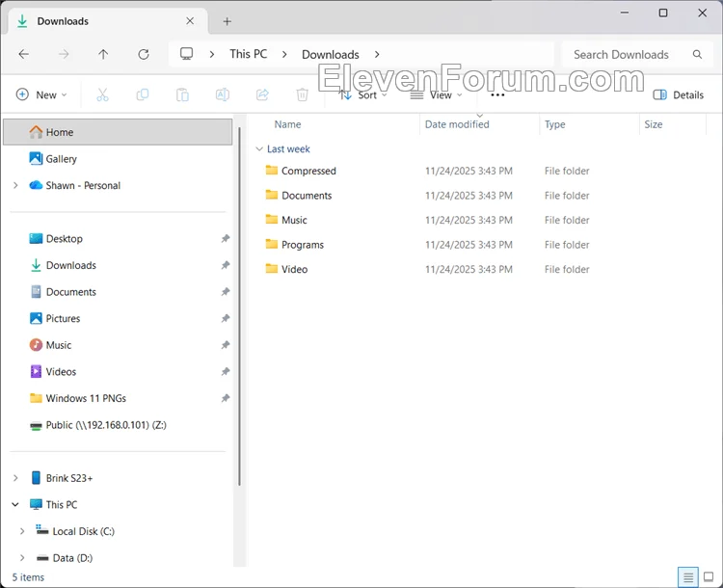Open Downloads in Quick access sidebar

(x=71, y=265)
